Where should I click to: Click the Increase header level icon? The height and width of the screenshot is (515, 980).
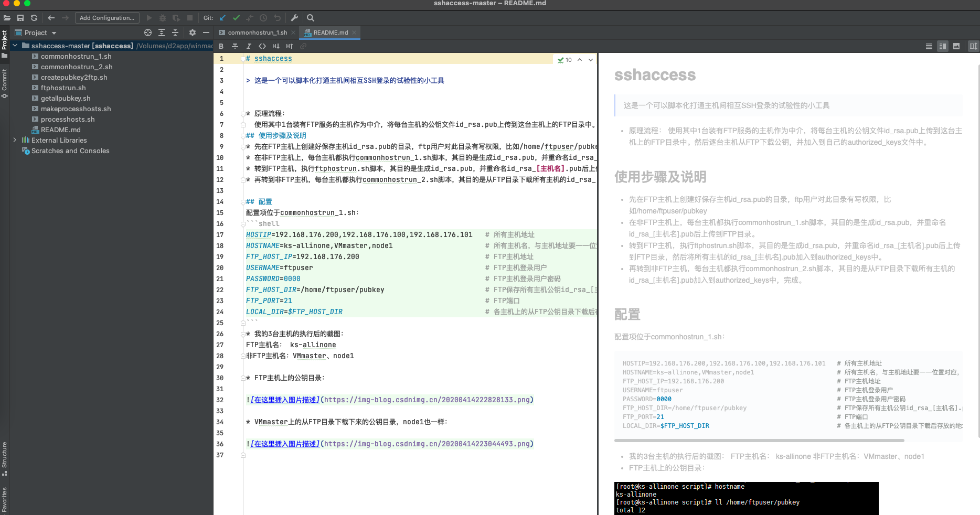(x=290, y=46)
